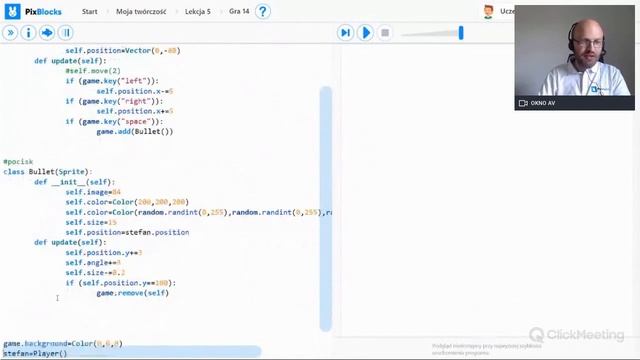This screenshot has height=360, width=640.
Task: Click 'self.position=Vector(0,-80)' line
Action: (x=123, y=51)
